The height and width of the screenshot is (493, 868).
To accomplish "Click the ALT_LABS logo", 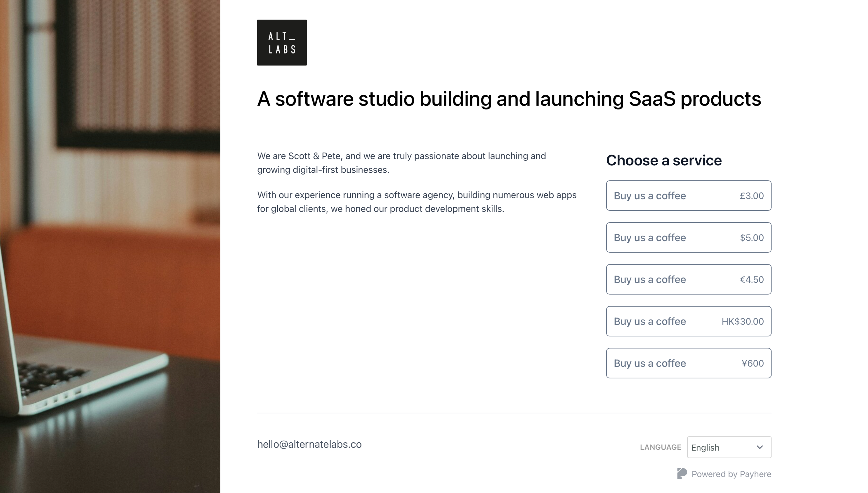I will [282, 42].
